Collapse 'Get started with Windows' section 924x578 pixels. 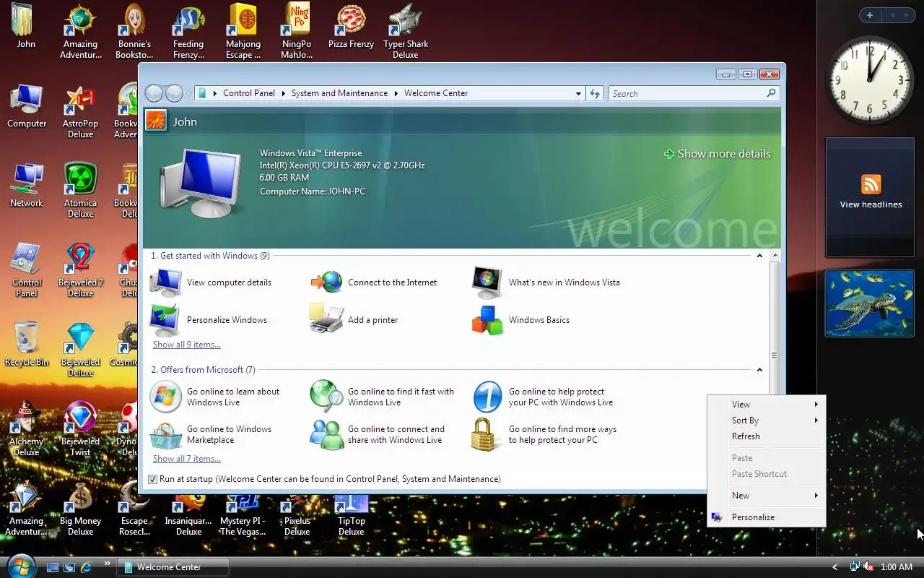pyautogui.click(x=759, y=256)
